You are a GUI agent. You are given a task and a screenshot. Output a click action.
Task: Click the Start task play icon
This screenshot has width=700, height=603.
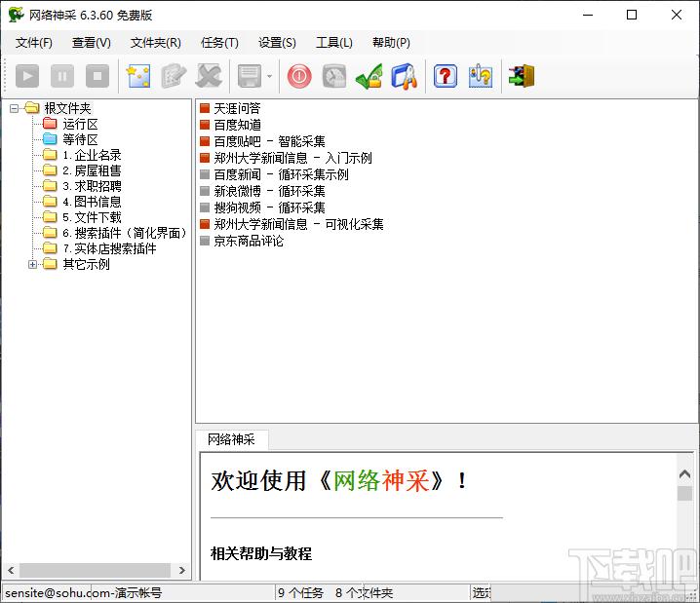[x=27, y=76]
